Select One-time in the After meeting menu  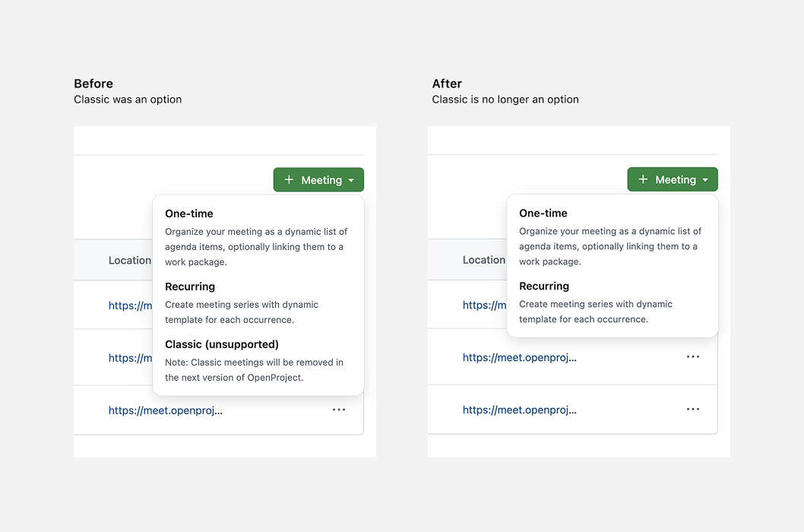543,213
